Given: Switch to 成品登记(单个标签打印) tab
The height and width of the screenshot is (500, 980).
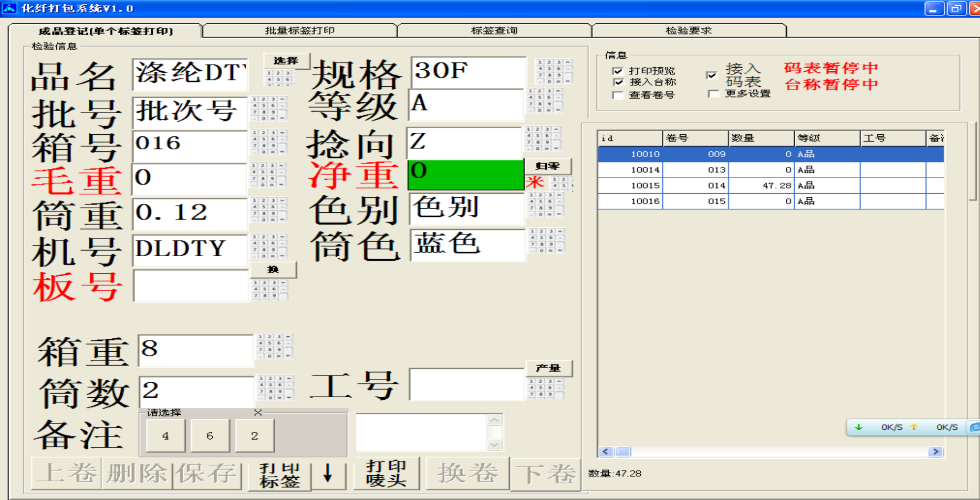Looking at the screenshot, I should 106,31.
